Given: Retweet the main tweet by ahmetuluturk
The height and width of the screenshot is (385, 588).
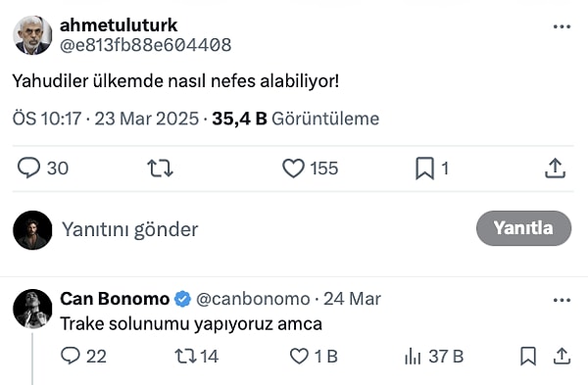Looking at the screenshot, I should coord(160,168).
